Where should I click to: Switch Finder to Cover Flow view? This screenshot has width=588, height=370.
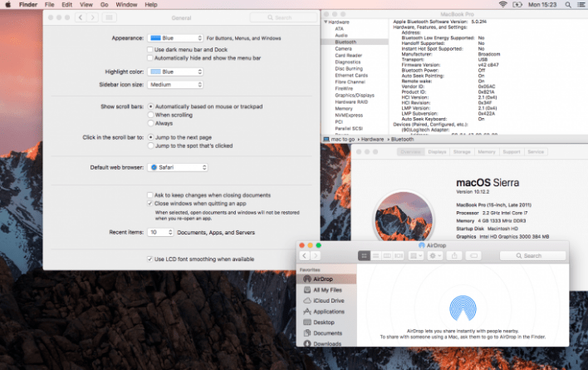[x=399, y=255]
